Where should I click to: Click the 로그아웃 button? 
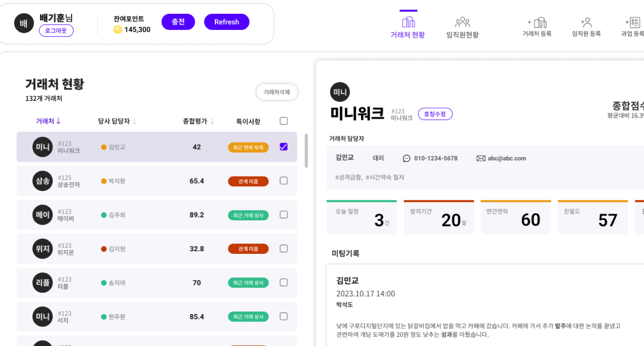point(56,30)
